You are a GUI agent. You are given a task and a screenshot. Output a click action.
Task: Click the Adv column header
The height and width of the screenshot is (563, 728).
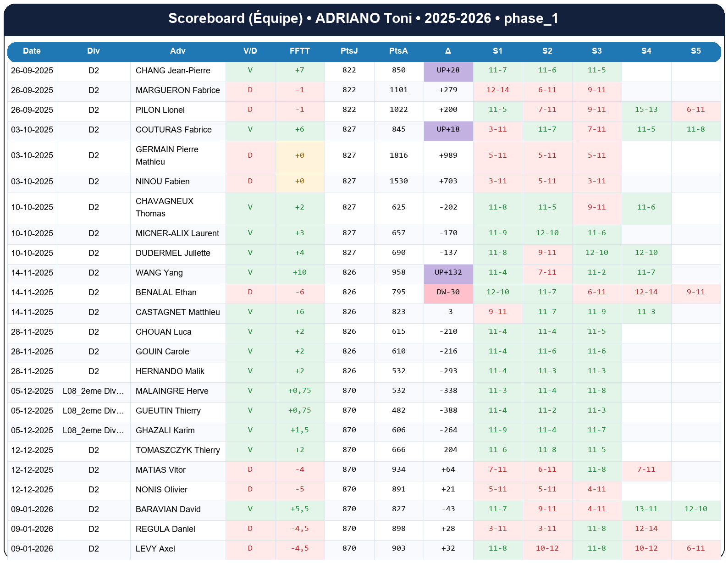coord(177,51)
